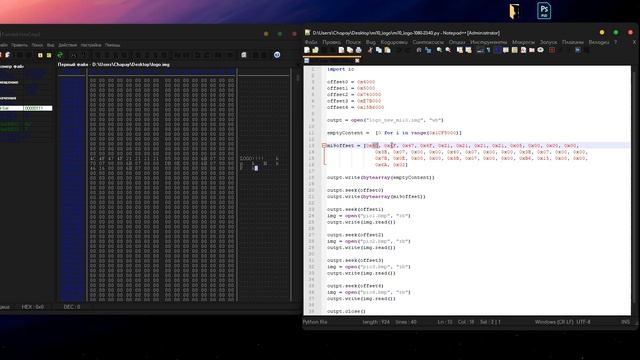Open Плагины menu in Notepad++
640x360 pixels.
[573, 42]
